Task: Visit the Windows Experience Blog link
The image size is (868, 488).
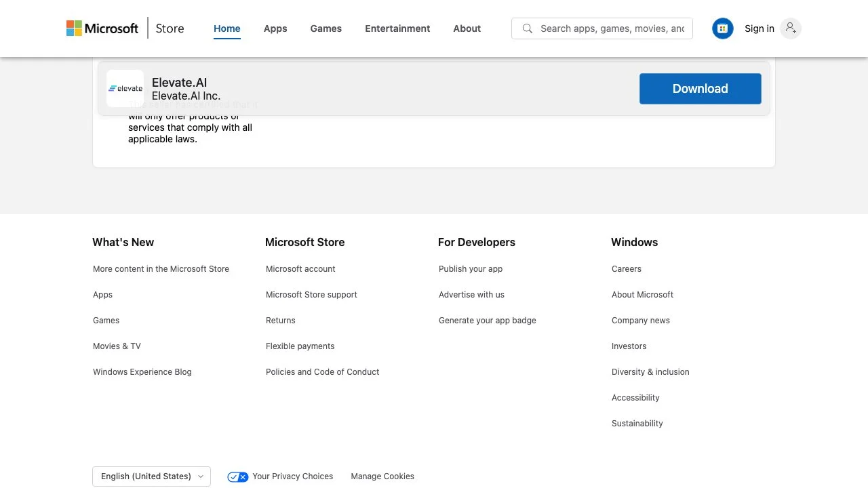Action: tap(142, 372)
